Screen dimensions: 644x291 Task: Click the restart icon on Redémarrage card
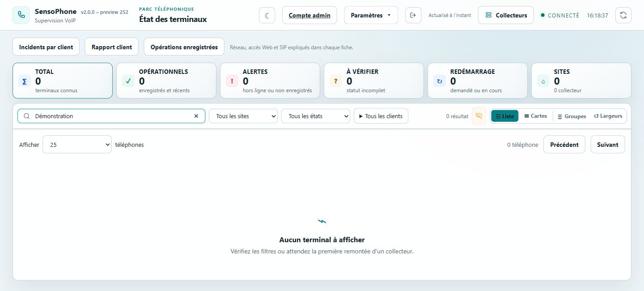[439, 81]
